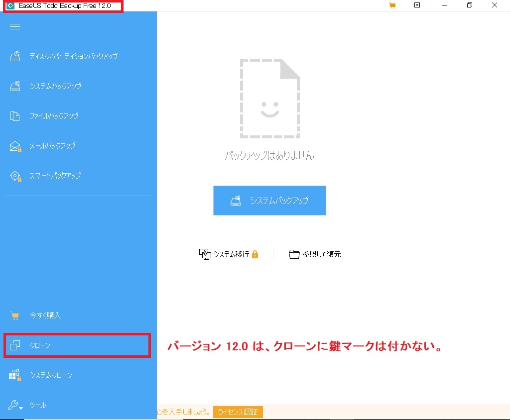Open ディスク/パーティションバックアップ menu entry

click(74, 56)
